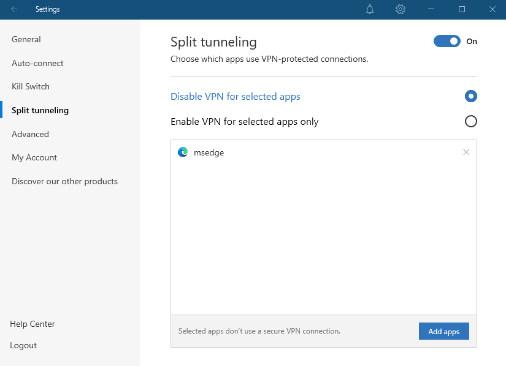Open Discover our other products
The height and width of the screenshot is (366, 506).
pos(64,181)
